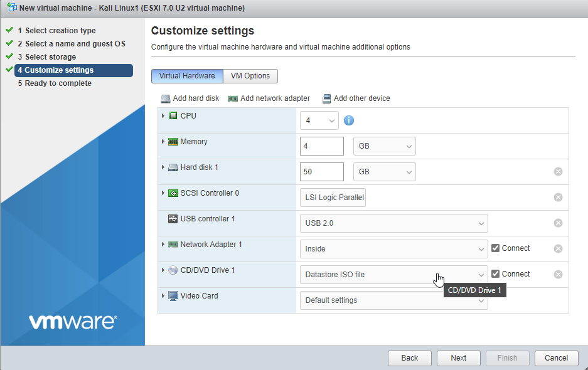Expand the Hard disk 1 settings row
Screen dimensions: 588x370
pyautogui.click(x=164, y=167)
